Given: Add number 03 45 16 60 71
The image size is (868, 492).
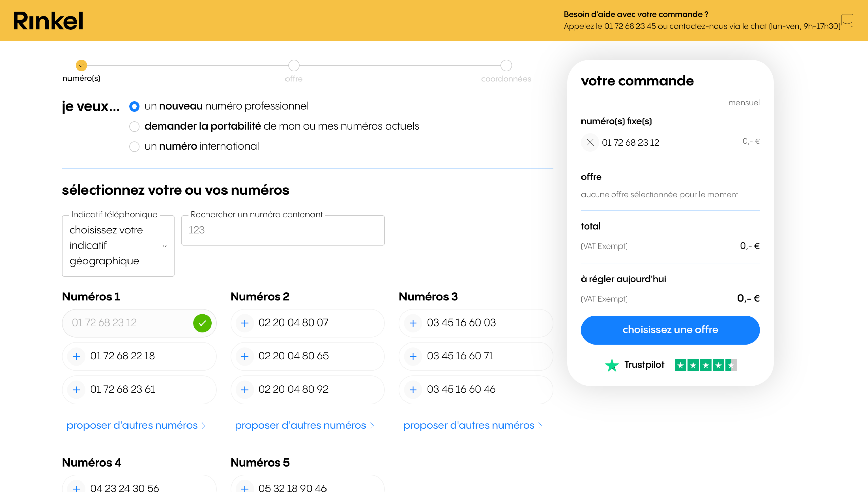Looking at the screenshot, I should [x=413, y=356].
